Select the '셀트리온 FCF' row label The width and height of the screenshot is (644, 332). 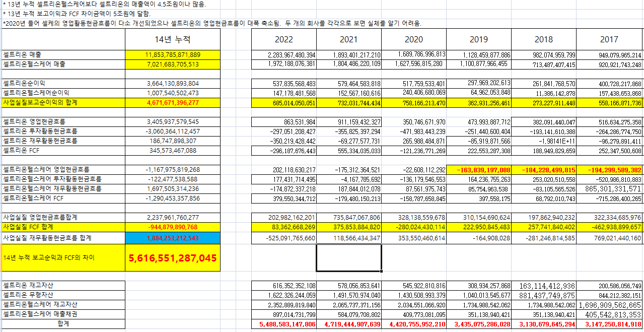pos(63,150)
